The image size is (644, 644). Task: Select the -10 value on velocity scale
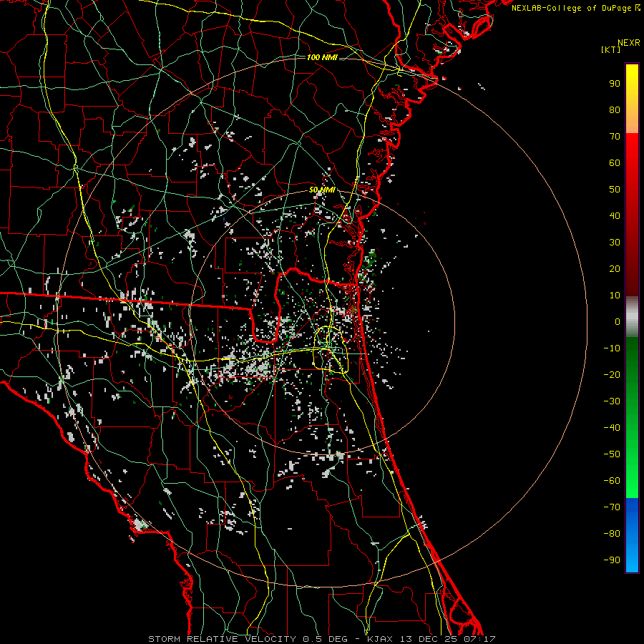pyautogui.click(x=612, y=348)
